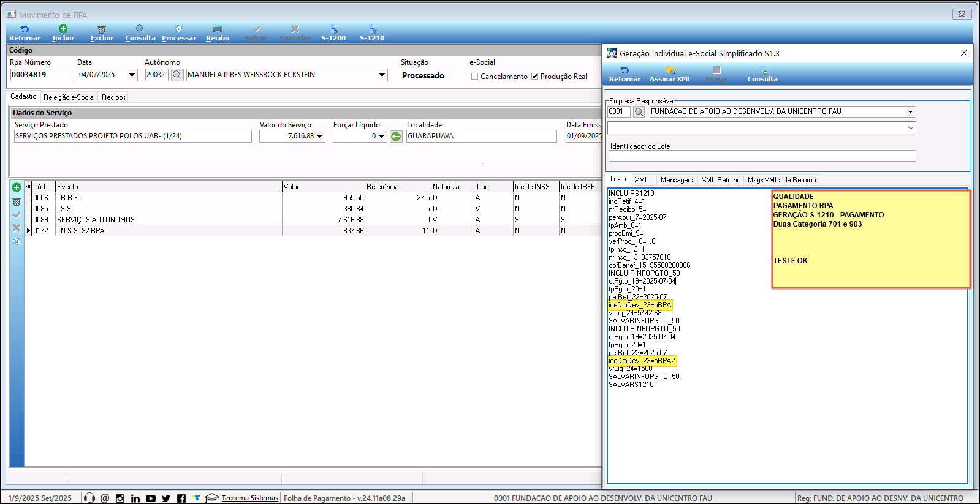Select the XML Retorno tab

pos(721,180)
